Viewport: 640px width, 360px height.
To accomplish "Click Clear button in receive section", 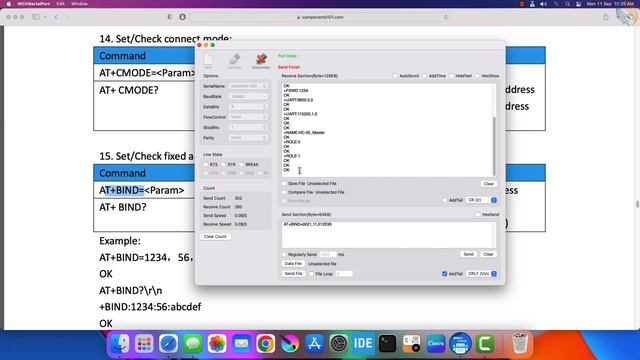I will 489,184.
